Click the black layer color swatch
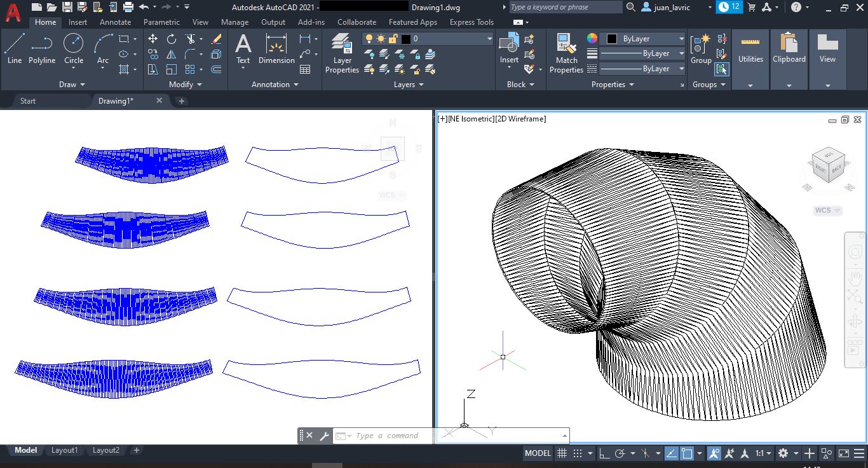 point(406,39)
